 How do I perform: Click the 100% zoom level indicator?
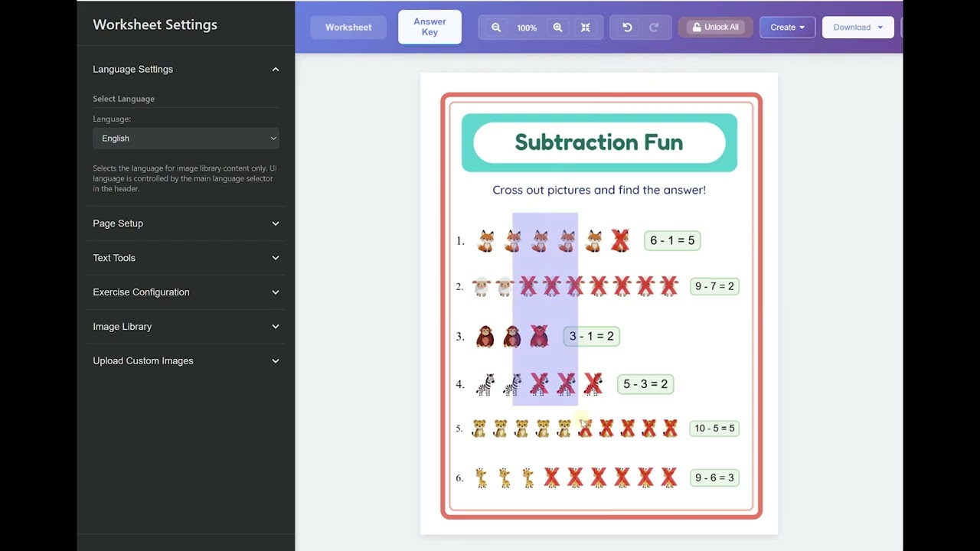pyautogui.click(x=527, y=28)
